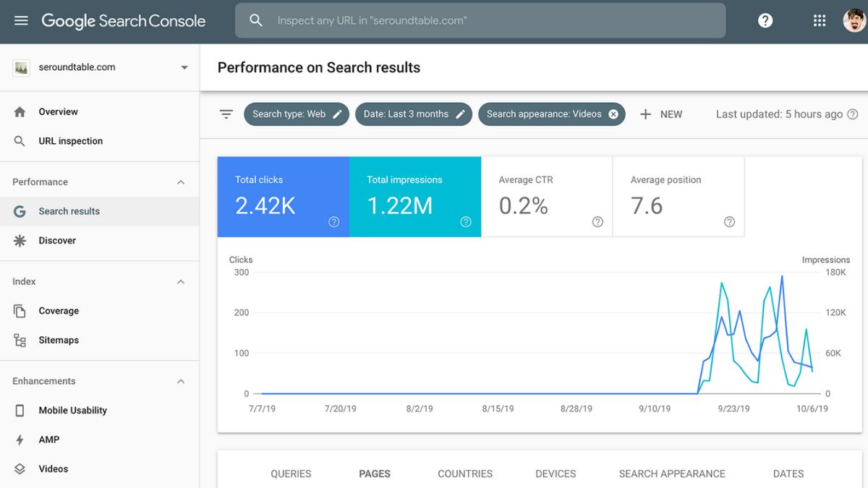Collapse the Performance section

[181, 182]
